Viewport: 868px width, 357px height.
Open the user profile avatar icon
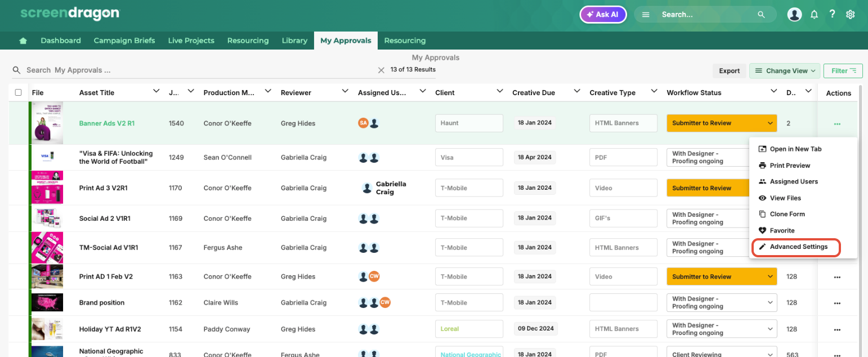click(794, 15)
